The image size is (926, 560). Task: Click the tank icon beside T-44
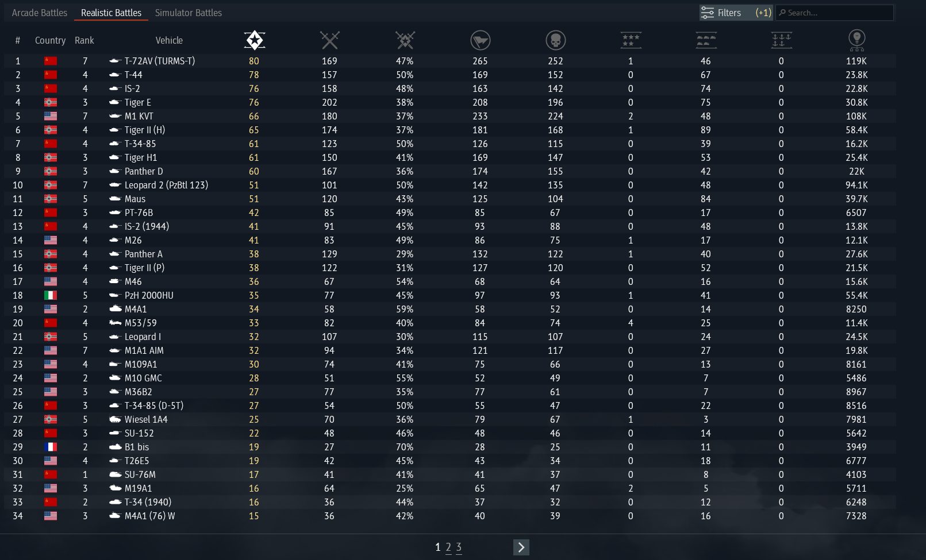[x=115, y=75]
